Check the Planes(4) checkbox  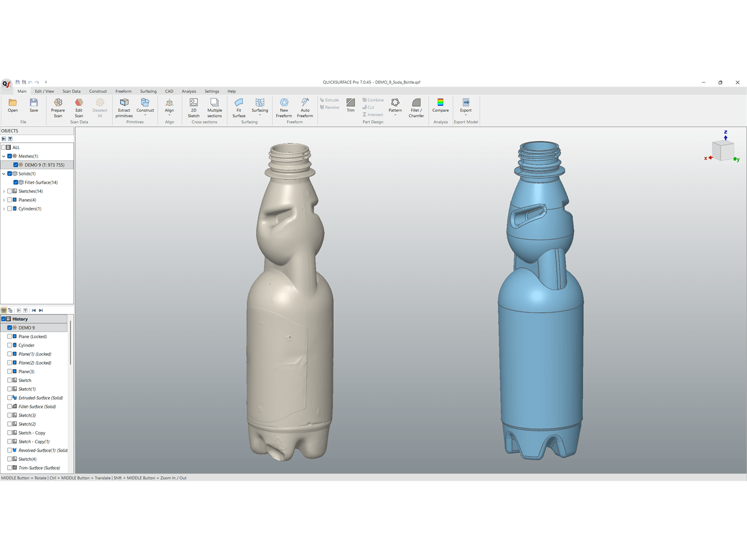9,200
